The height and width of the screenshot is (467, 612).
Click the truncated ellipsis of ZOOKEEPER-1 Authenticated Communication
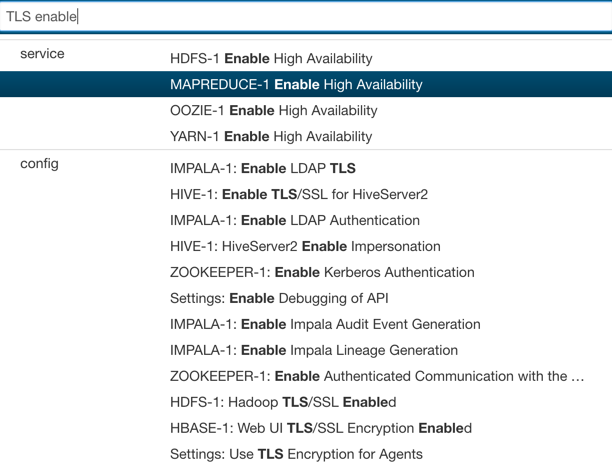coord(577,377)
